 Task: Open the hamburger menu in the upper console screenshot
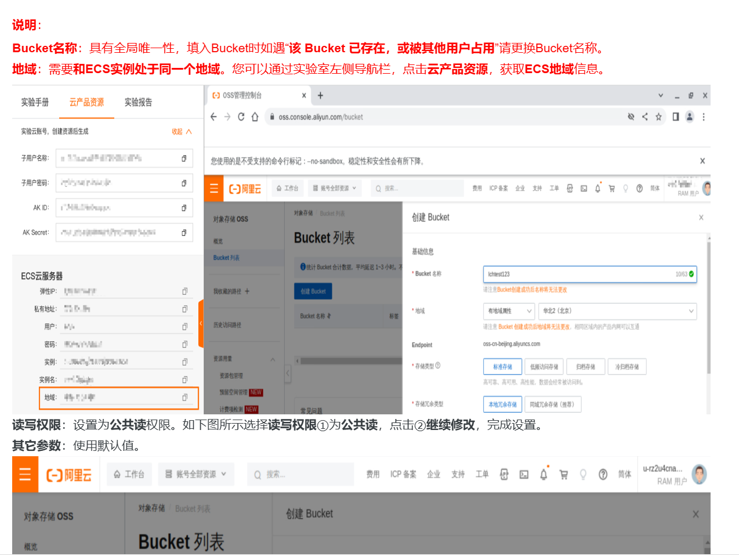click(x=214, y=189)
